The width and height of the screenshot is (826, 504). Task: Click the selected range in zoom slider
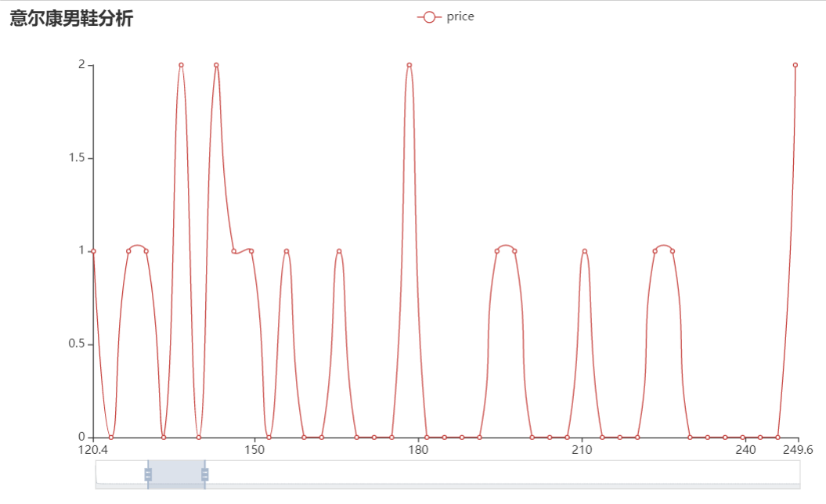pyautogui.click(x=176, y=474)
